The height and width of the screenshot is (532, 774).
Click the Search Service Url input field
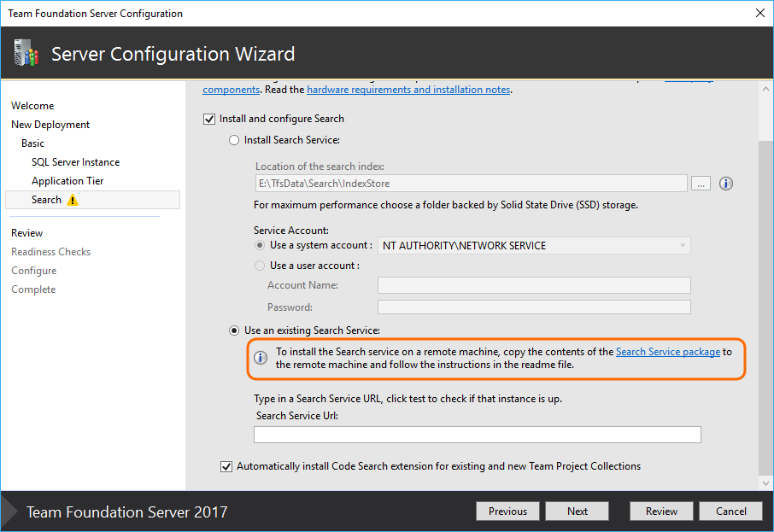pos(478,435)
